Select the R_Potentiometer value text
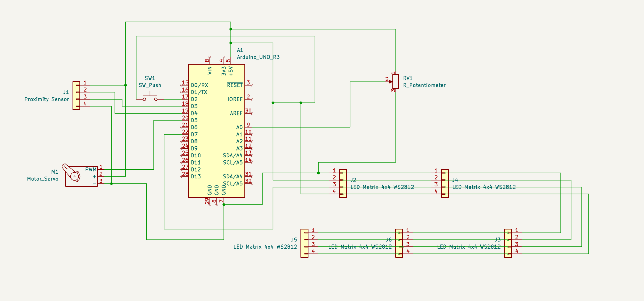This screenshot has width=644, height=301. click(x=424, y=85)
